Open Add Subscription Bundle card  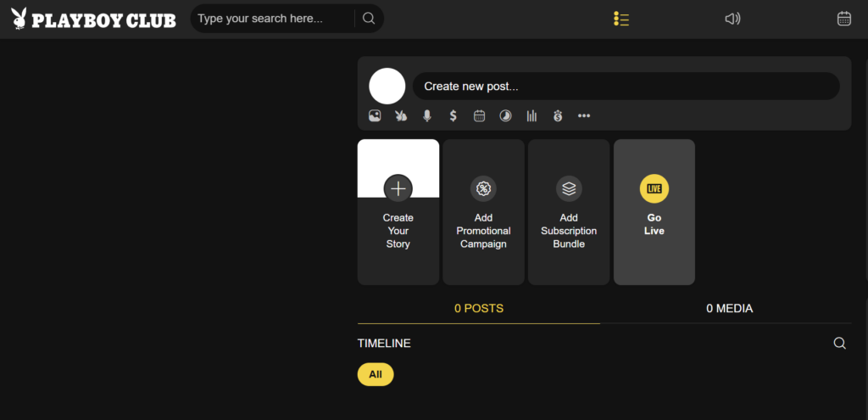coord(569,212)
